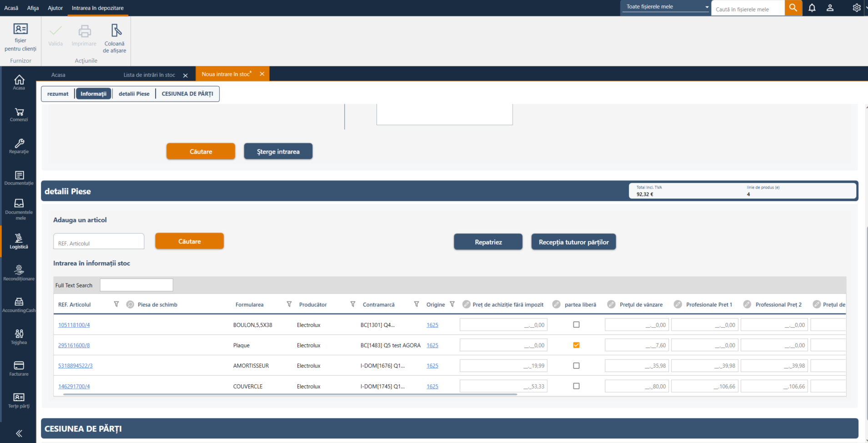The width and height of the screenshot is (868, 443).
Task: Click edit pencil beside Preț de achiziție
Action: tap(467, 304)
